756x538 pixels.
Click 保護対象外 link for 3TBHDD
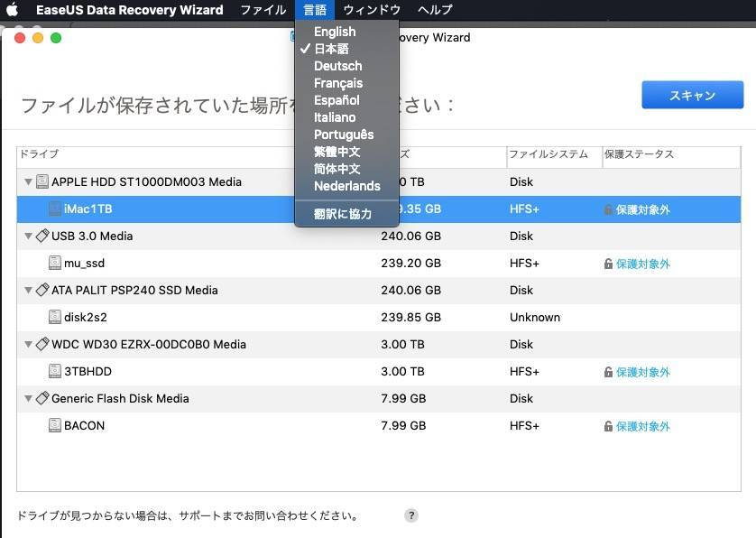click(643, 372)
